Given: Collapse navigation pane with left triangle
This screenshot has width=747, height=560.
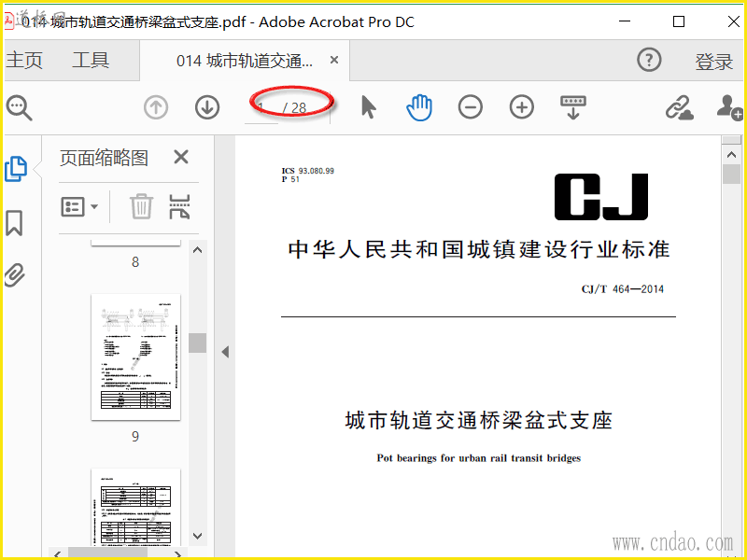Looking at the screenshot, I should (x=225, y=353).
